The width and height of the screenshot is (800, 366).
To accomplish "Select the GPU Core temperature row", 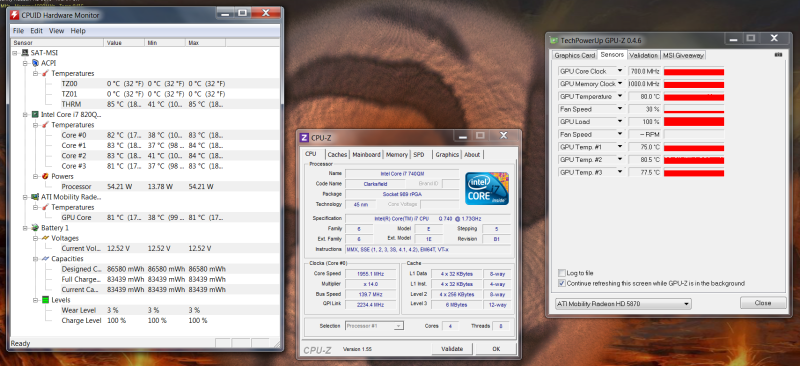I will [x=145, y=217].
